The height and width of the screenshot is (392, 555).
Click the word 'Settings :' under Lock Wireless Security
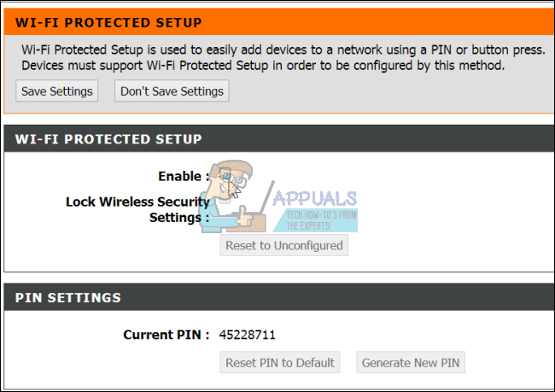coord(179,218)
